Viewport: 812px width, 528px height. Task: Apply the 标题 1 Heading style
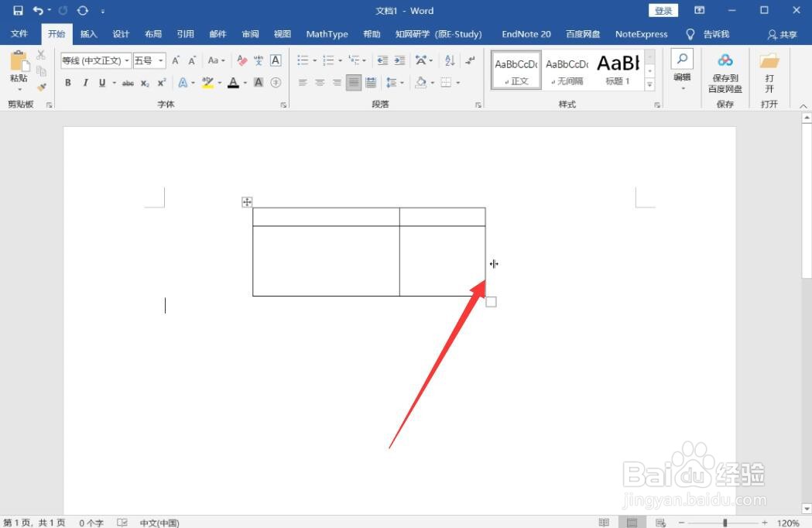coord(618,70)
